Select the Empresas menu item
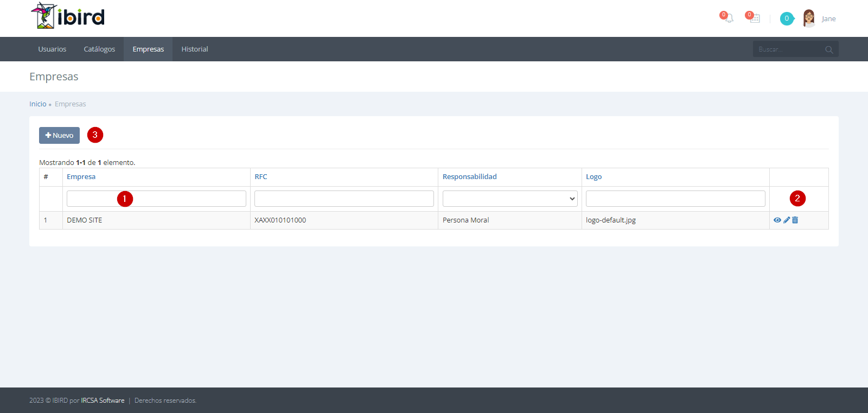Image resolution: width=868 pixels, height=413 pixels. coord(148,49)
